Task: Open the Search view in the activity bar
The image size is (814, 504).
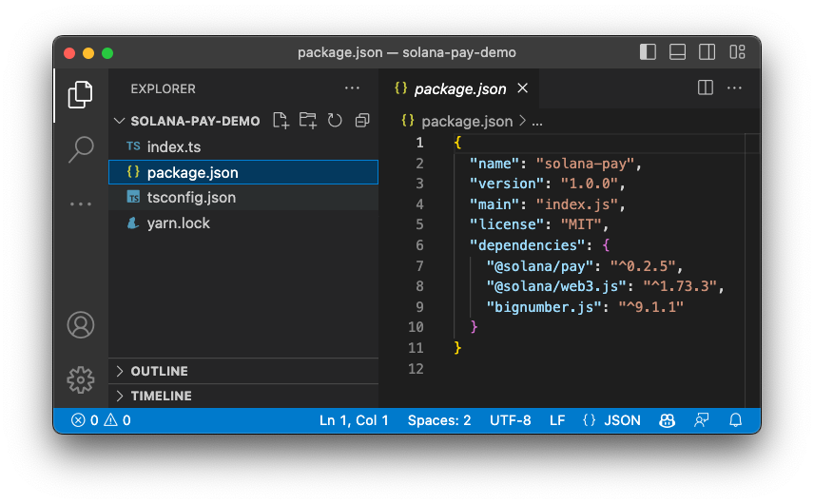Action: [x=81, y=149]
